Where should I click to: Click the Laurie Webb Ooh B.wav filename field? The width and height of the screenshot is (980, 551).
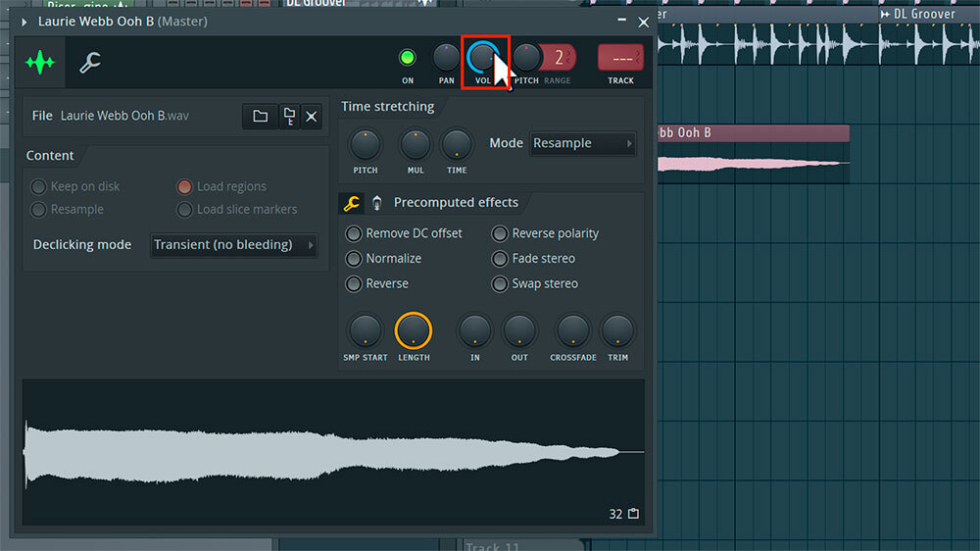point(124,116)
